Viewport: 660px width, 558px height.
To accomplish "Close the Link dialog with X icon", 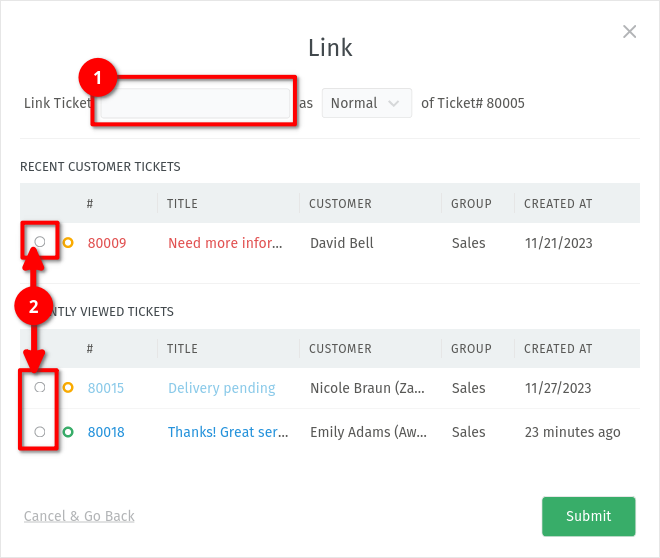I will coord(629,32).
